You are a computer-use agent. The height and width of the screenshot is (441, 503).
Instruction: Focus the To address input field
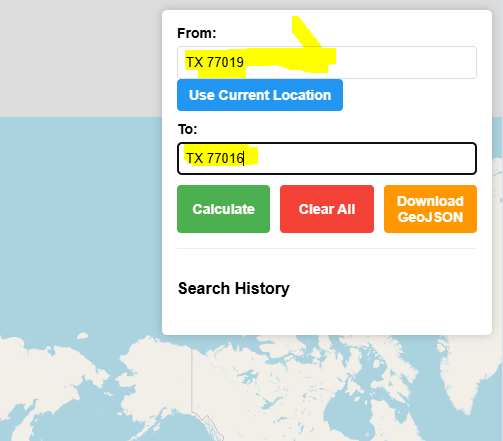click(327, 158)
